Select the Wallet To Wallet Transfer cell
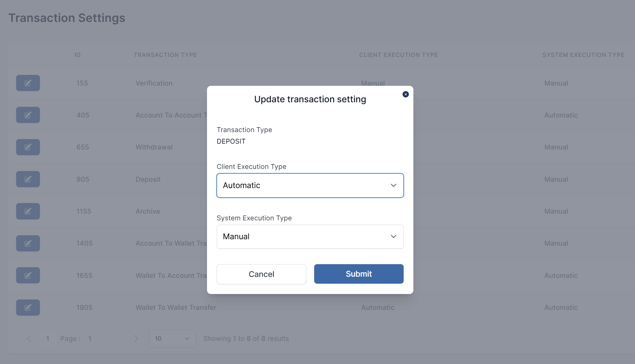635x364 pixels. coord(176,307)
